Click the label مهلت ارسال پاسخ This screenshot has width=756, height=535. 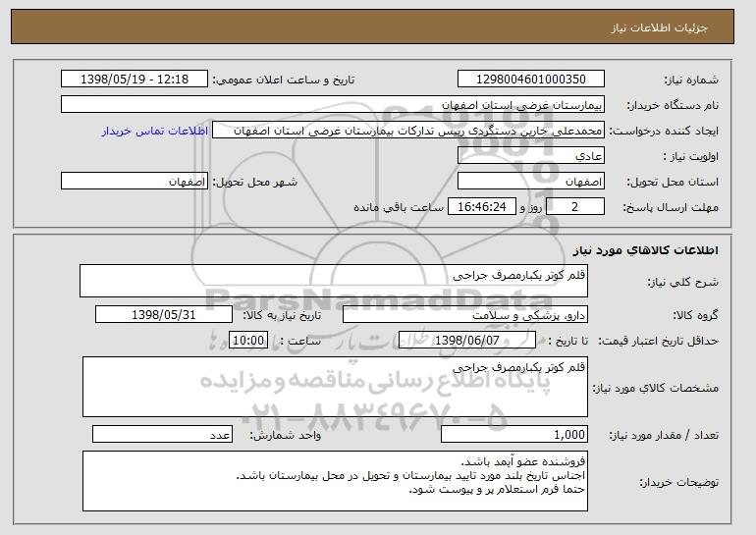click(671, 208)
